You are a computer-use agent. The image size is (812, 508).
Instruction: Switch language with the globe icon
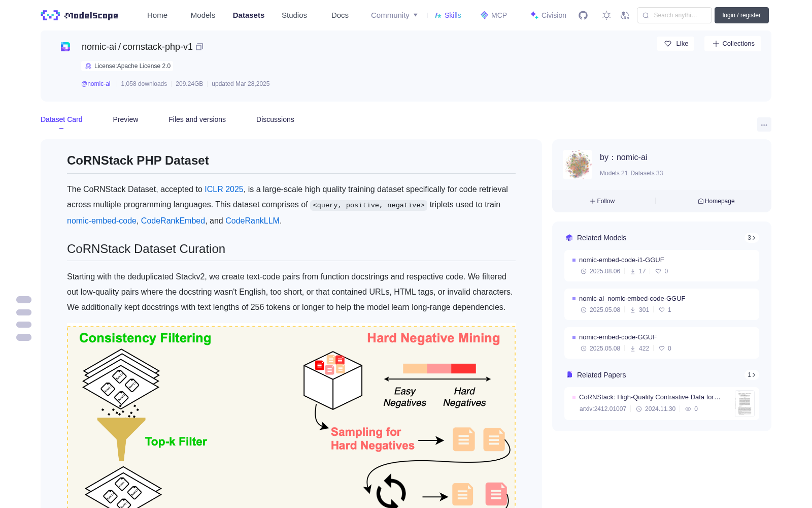[625, 15]
